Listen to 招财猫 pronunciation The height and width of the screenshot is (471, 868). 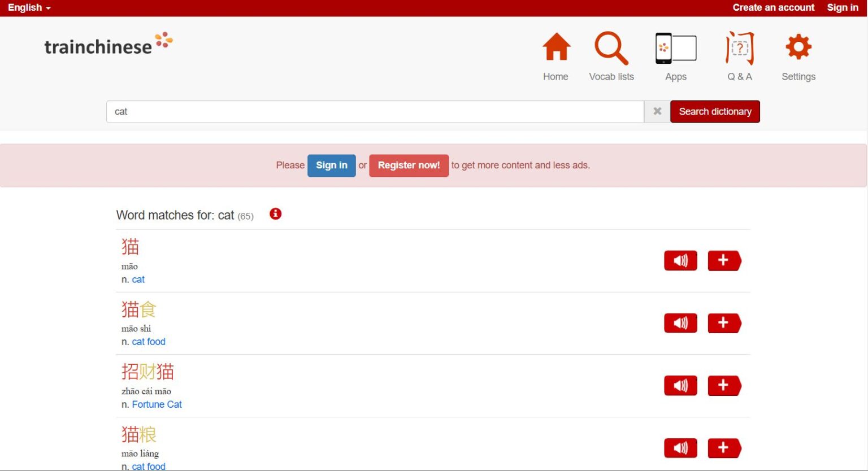680,386
